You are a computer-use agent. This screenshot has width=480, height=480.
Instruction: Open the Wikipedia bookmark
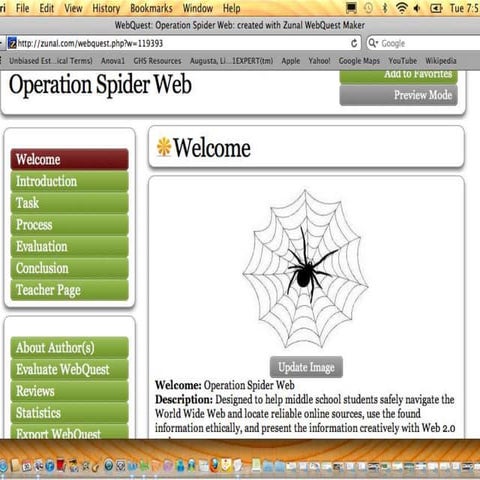point(441,61)
